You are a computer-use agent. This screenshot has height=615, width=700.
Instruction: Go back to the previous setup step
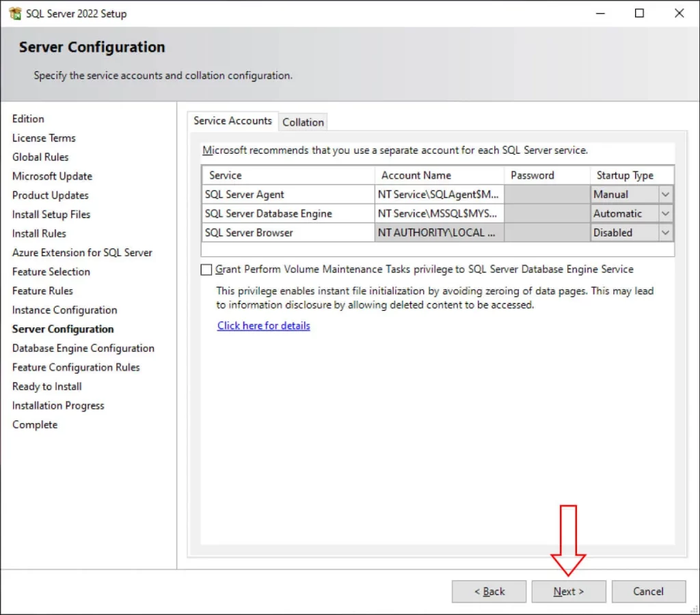(489, 591)
